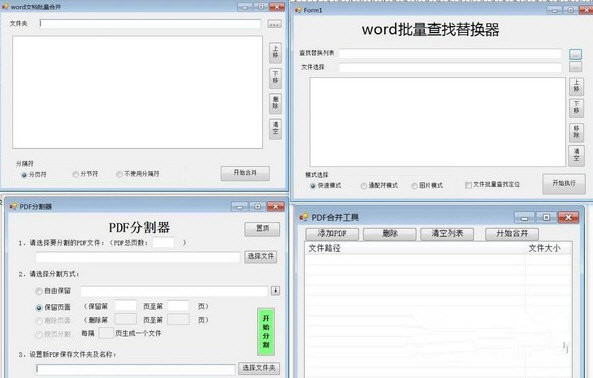Click the green 开始分割 button

(x=266, y=332)
